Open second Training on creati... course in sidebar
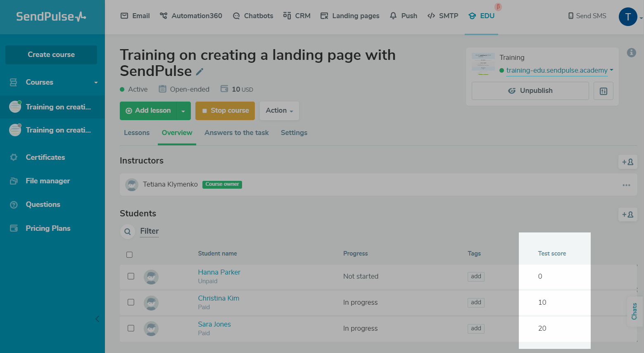 coord(52,130)
